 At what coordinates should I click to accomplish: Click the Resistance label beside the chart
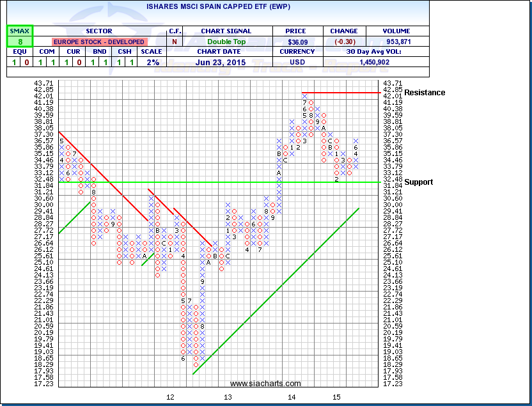pyautogui.click(x=425, y=93)
